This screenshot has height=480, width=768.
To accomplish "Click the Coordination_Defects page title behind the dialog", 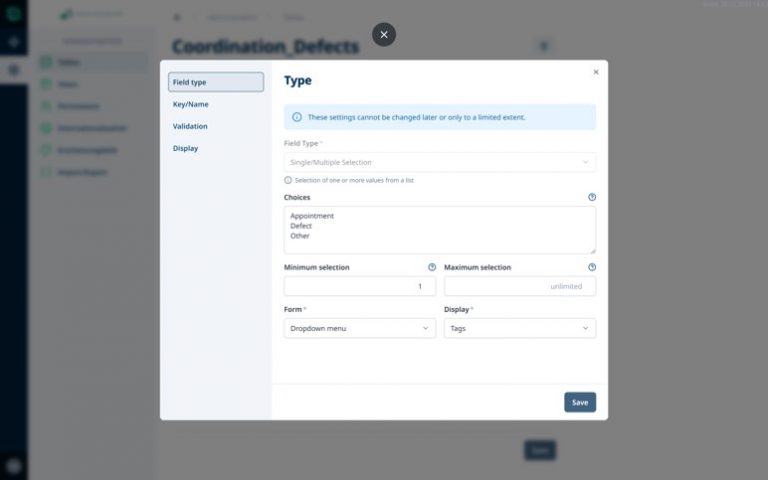I will coord(266,47).
